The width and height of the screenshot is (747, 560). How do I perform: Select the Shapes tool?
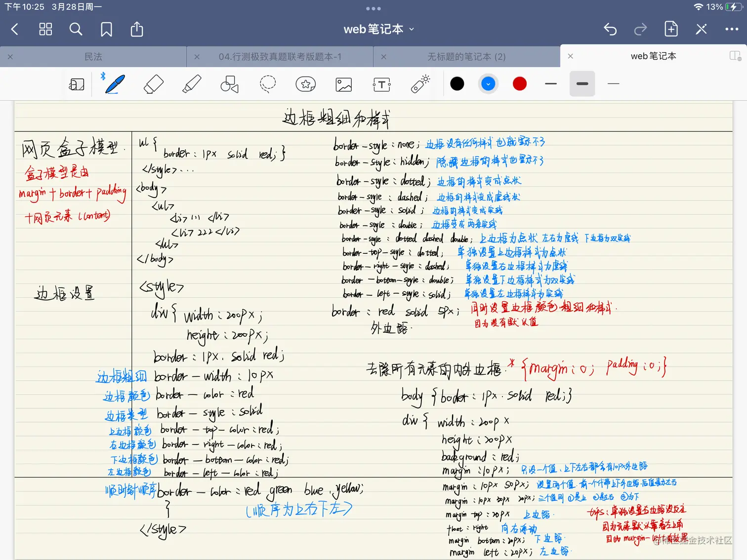click(229, 84)
